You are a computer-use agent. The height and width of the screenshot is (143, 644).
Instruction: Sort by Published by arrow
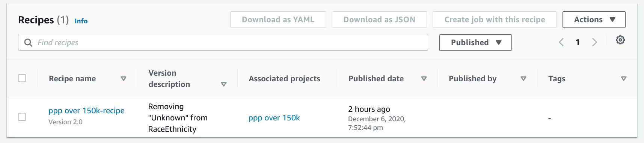click(523, 79)
